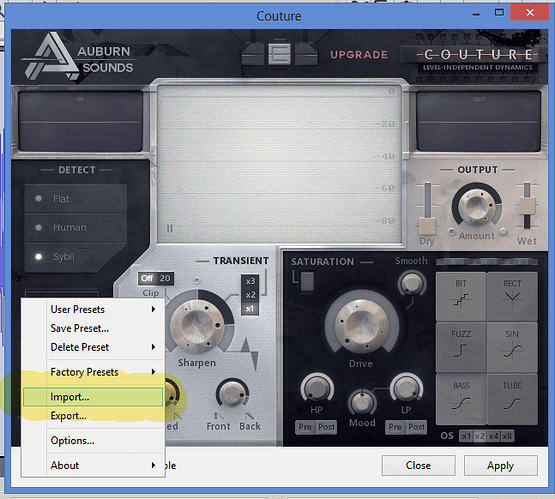The height and width of the screenshot is (499, 555).
Task: Click the saturation Drive knob
Action: 361,326
